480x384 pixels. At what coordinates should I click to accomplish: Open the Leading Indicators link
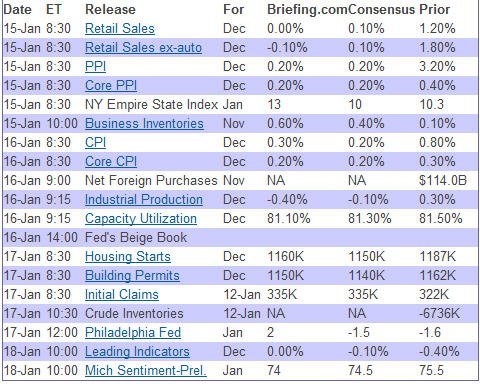pyautogui.click(x=137, y=352)
